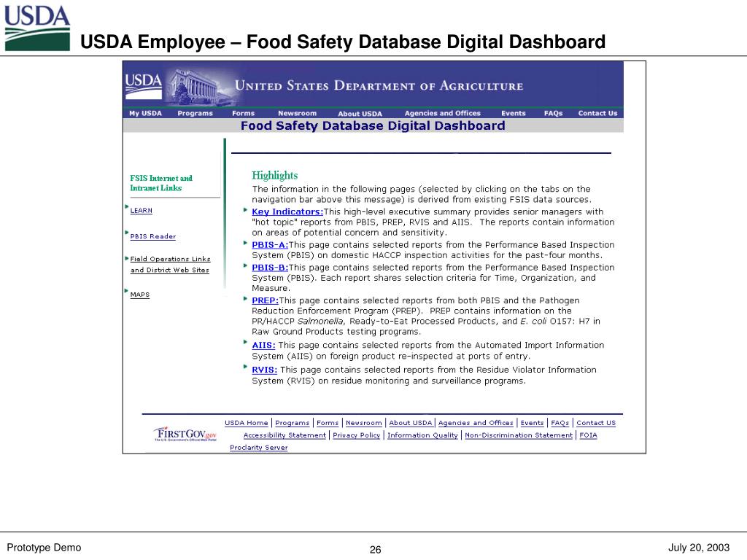Click the Prototype Demo footer text
This screenshot has width=747, height=560.
44,548
